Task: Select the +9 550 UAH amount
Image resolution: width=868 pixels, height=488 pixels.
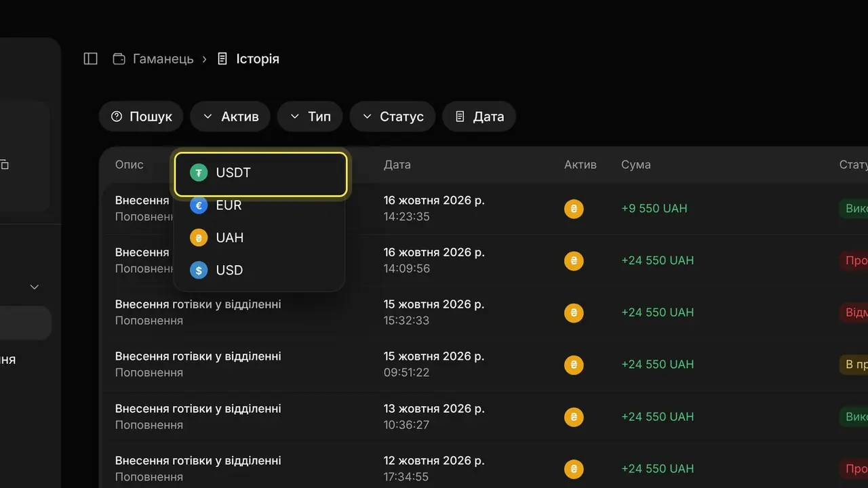Action: click(654, 209)
